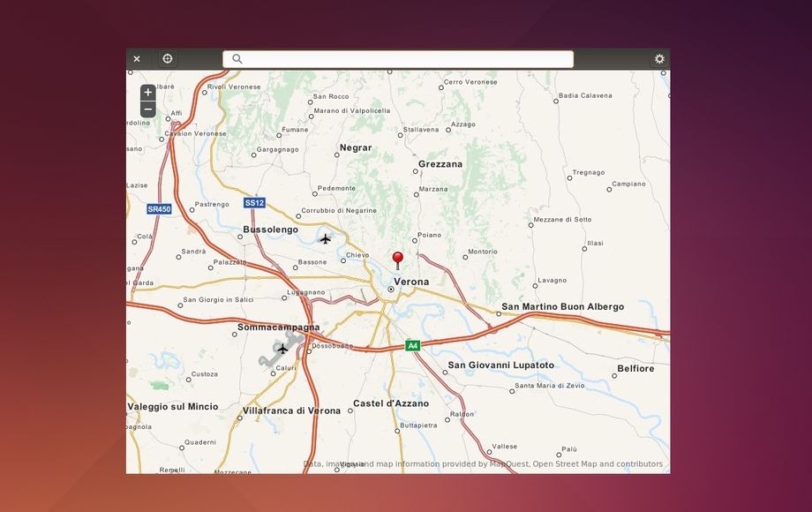
Task: Click the Stallavena label
Action: coord(420,130)
